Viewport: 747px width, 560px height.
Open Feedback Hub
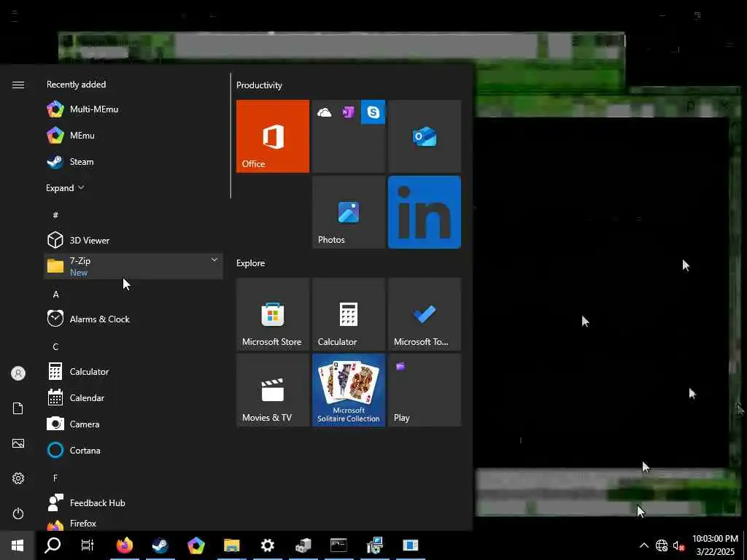click(x=133, y=503)
